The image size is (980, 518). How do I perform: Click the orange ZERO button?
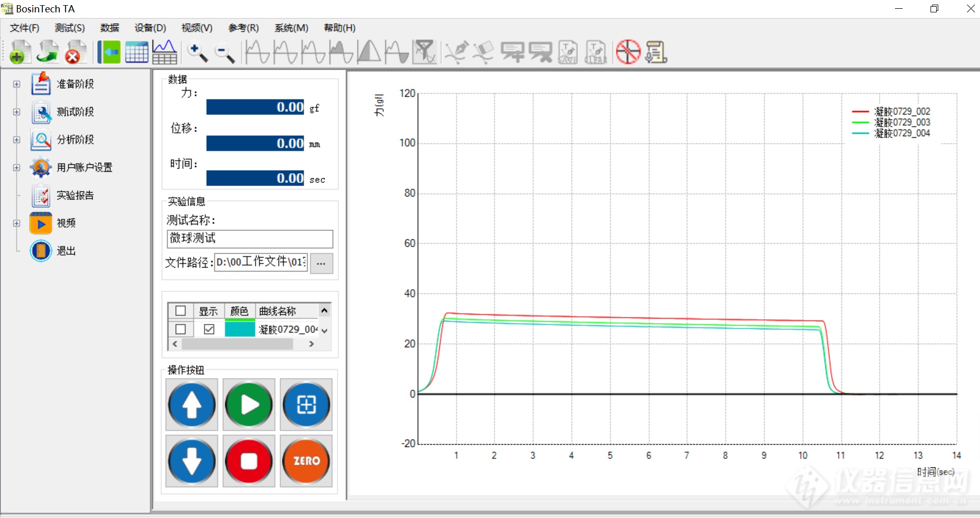(306, 461)
